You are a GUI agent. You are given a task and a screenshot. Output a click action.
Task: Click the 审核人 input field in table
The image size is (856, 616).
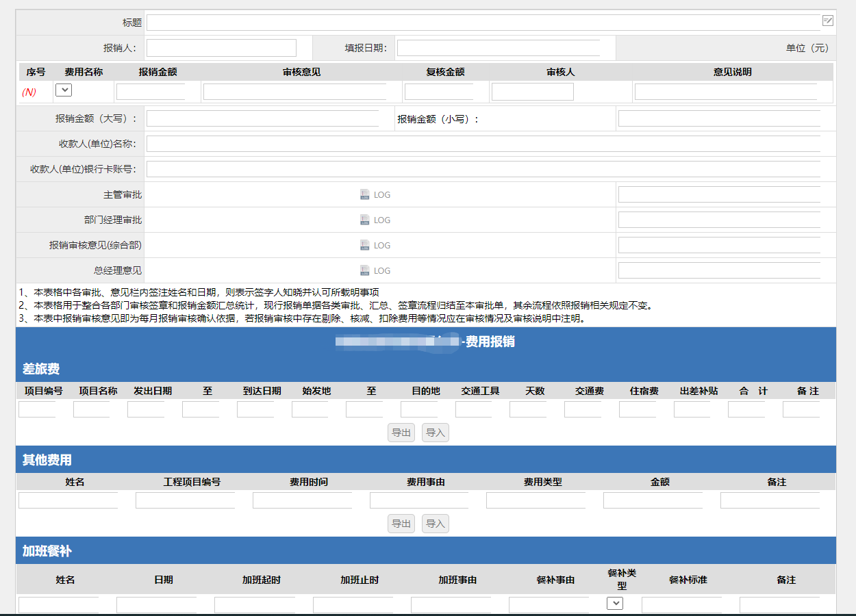[x=532, y=92]
